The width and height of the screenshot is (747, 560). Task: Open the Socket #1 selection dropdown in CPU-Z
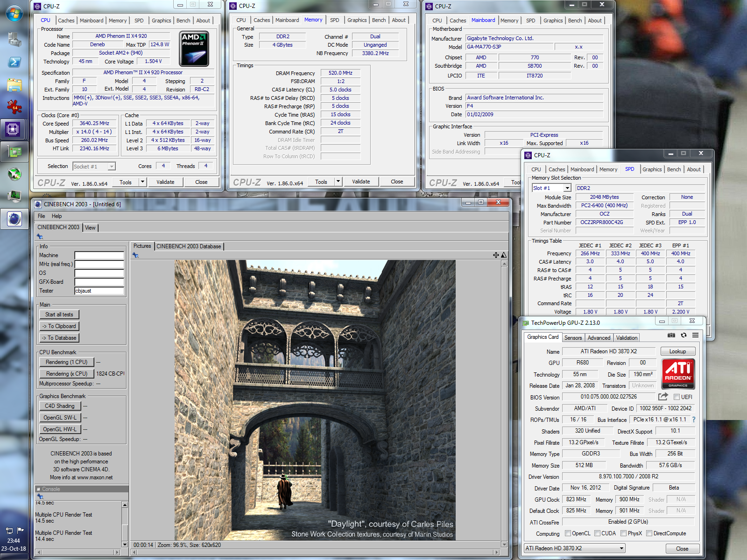(x=94, y=167)
